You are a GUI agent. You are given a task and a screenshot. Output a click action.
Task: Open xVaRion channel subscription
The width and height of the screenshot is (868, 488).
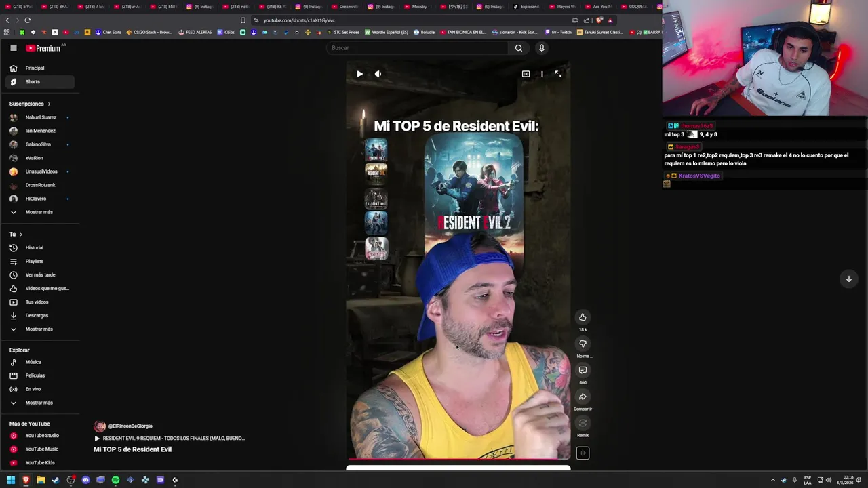coord(40,158)
